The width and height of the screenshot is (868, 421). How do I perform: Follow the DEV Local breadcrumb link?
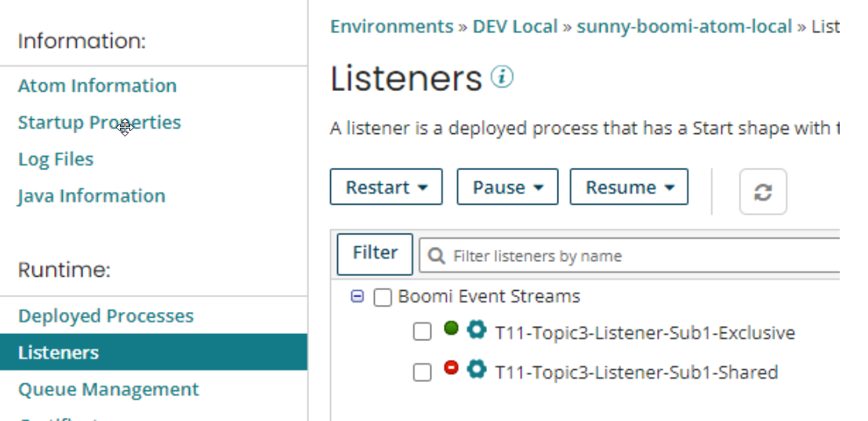click(x=515, y=27)
